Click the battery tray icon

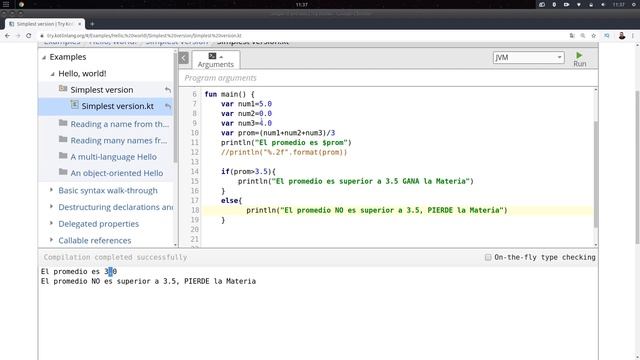pyautogui.click(x=566, y=4)
